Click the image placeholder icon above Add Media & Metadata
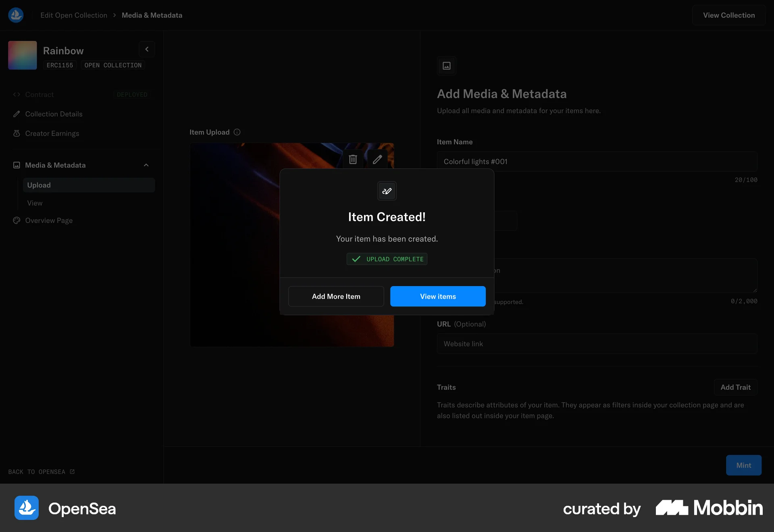 click(x=446, y=66)
